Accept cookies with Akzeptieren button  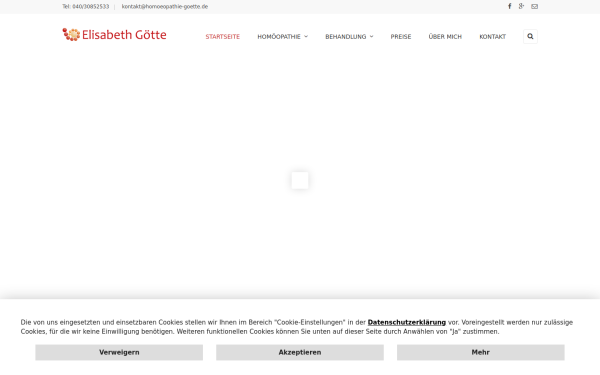tap(300, 352)
